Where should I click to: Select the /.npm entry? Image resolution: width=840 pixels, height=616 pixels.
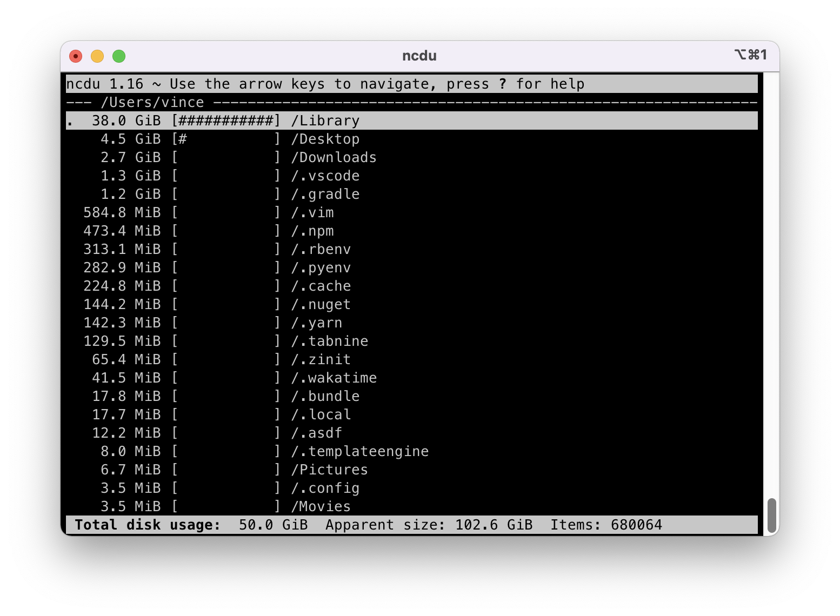pos(412,231)
